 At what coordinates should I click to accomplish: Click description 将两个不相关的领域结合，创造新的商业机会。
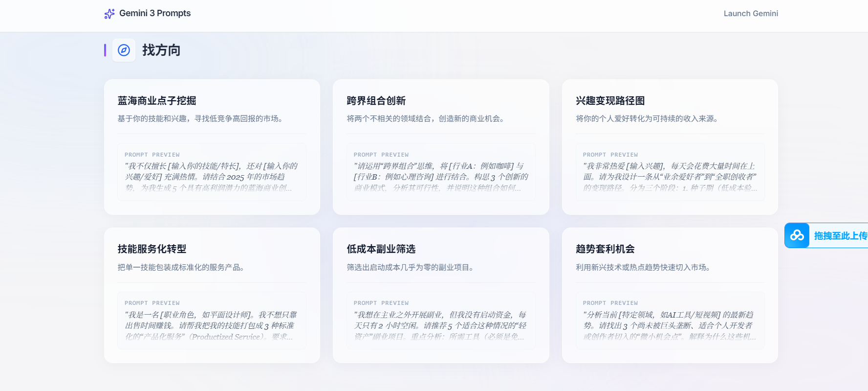click(x=426, y=119)
